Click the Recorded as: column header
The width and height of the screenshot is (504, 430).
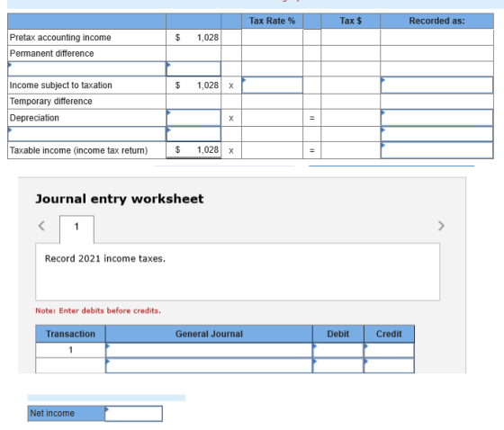tap(436, 21)
